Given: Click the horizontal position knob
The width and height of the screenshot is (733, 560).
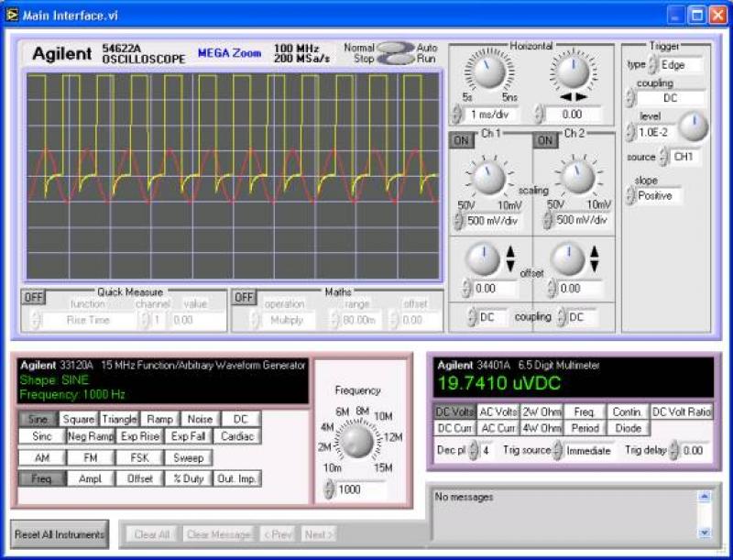Looking at the screenshot, I should pyautogui.click(x=574, y=71).
